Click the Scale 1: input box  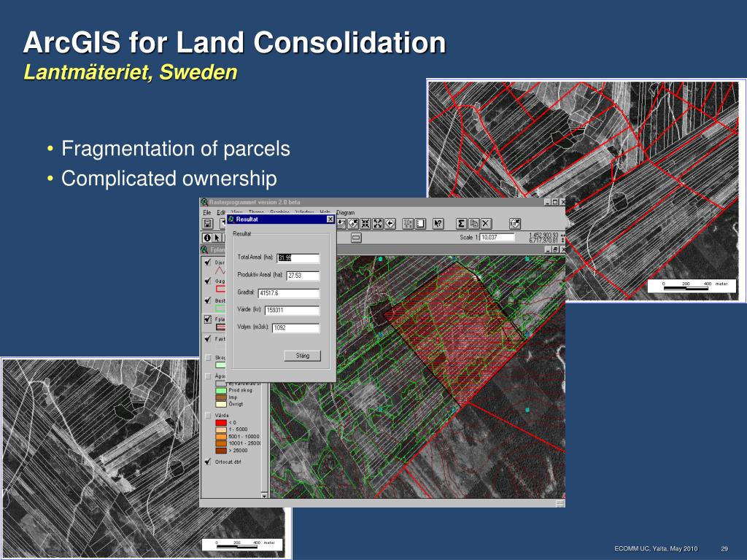(x=498, y=237)
